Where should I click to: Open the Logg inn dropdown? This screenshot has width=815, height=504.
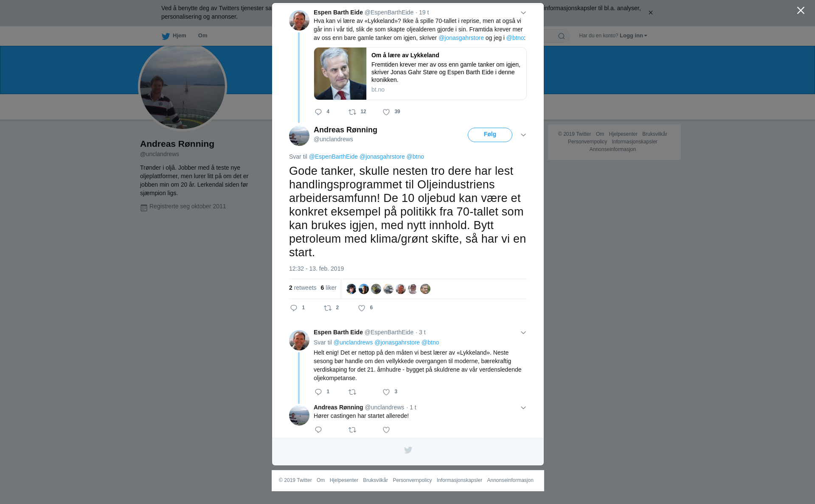633,36
